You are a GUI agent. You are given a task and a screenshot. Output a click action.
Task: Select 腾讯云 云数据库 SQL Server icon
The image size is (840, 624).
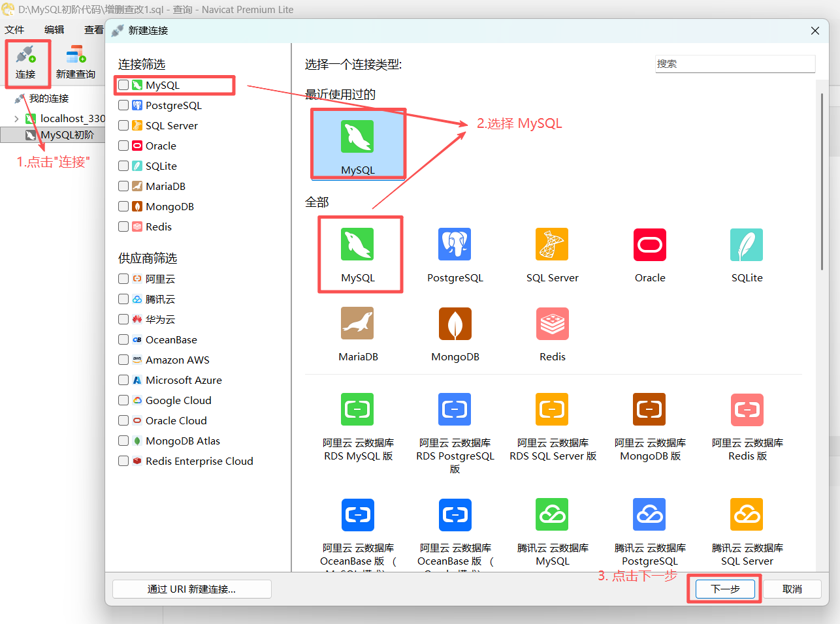[x=747, y=514]
